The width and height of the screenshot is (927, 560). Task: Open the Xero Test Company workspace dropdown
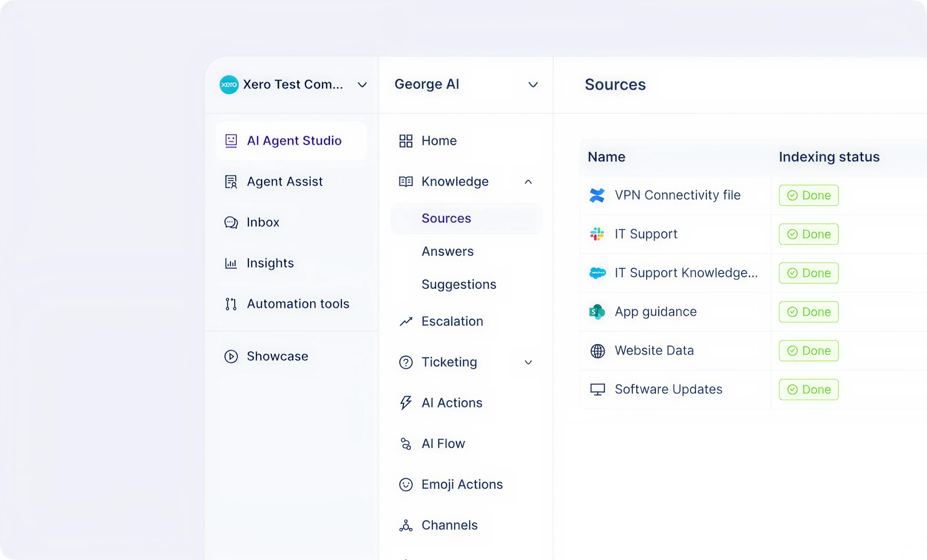pos(362,85)
